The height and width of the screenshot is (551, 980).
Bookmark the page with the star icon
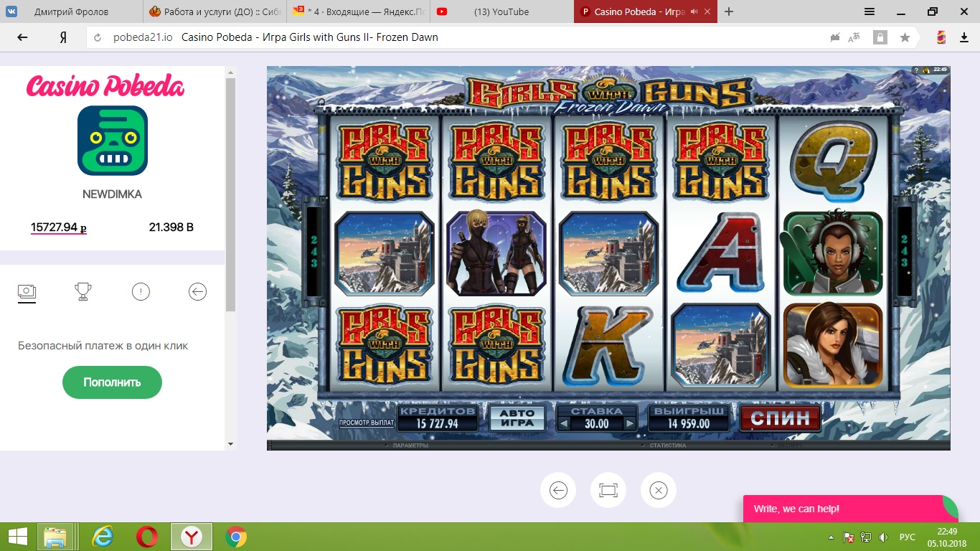[x=905, y=37]
